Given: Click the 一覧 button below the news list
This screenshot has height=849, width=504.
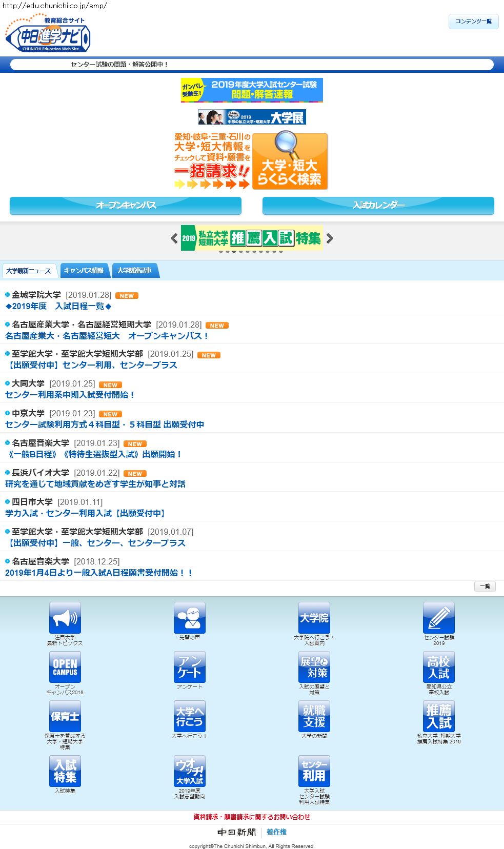Looking at the screenshot, I should [485, 586].
